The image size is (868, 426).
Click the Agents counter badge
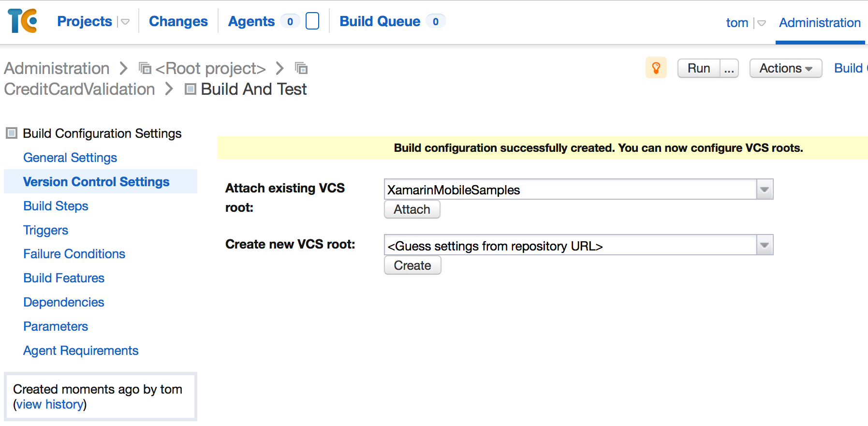pyautogui.click(x=290, y=21)
